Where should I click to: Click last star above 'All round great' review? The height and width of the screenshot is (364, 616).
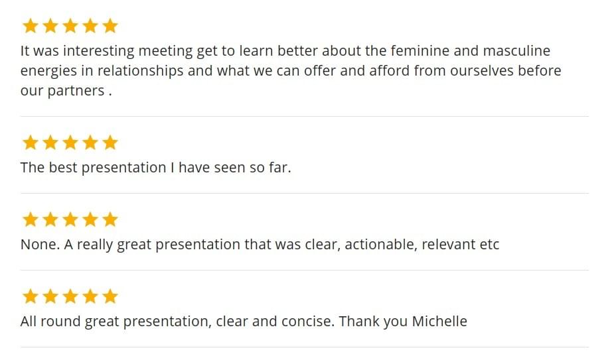[110, 296]
